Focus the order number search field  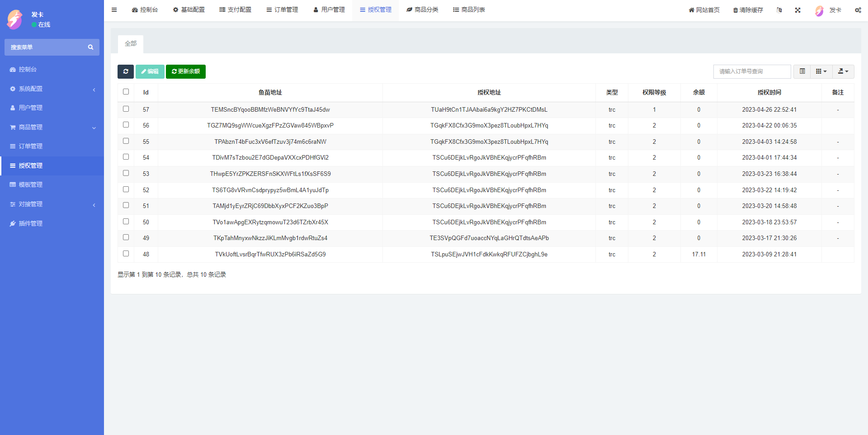(752, 71)
